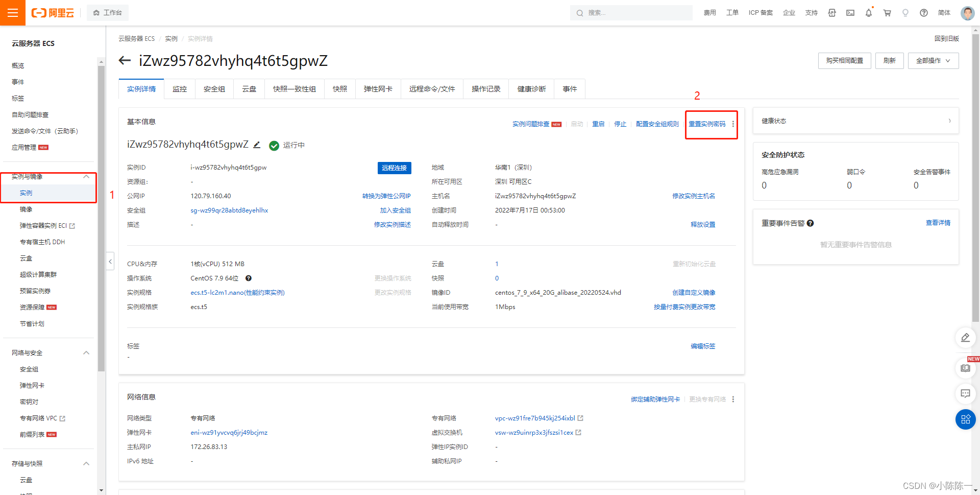Open VPC link external icon

pos(580,418)
